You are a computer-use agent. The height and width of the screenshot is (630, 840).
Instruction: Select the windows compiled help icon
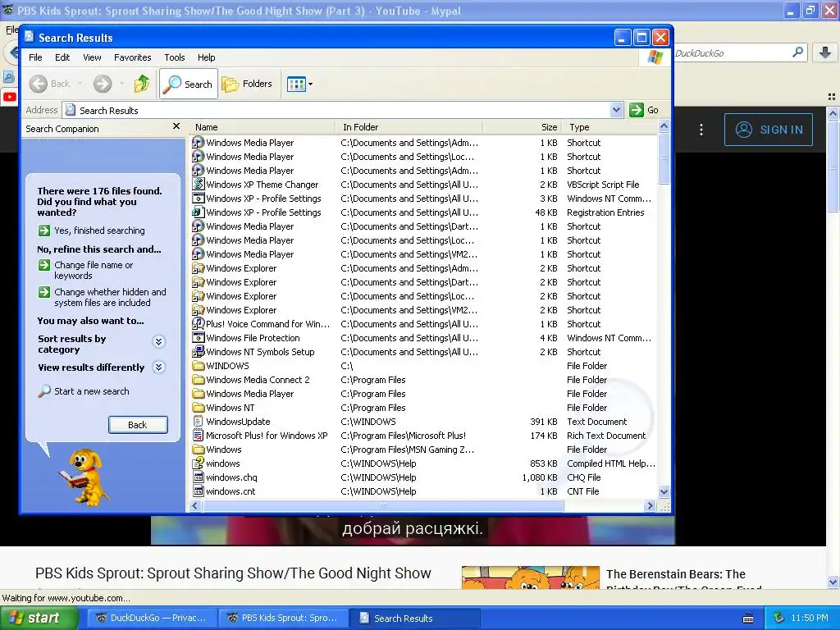(x=199, y=463)
